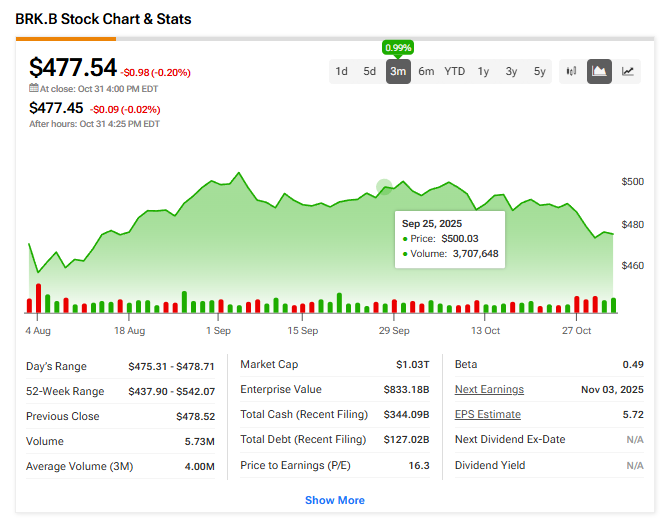
Task: Choose the 3m time range
Action: [x=398, y=71]
